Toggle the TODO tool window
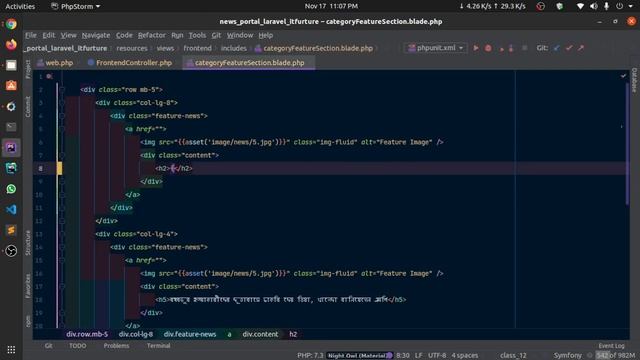Image resolution: width=640 pixels, height=360 pixels. click(x=77, y=346)
